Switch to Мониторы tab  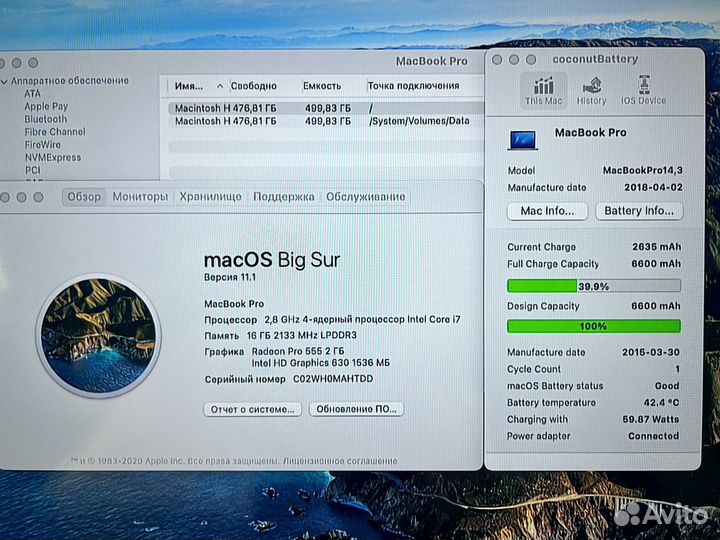pos(140,197)
